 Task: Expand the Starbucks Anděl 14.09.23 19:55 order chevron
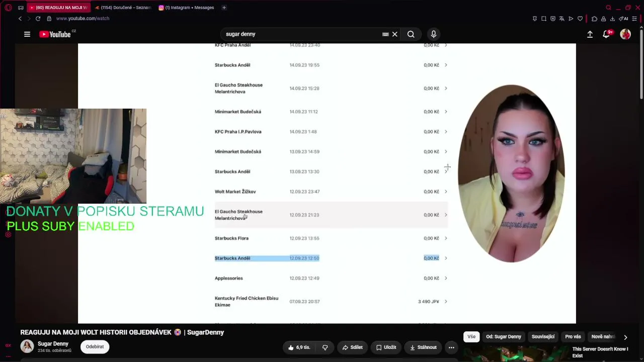pyautogui.click(x=446, y=65)
